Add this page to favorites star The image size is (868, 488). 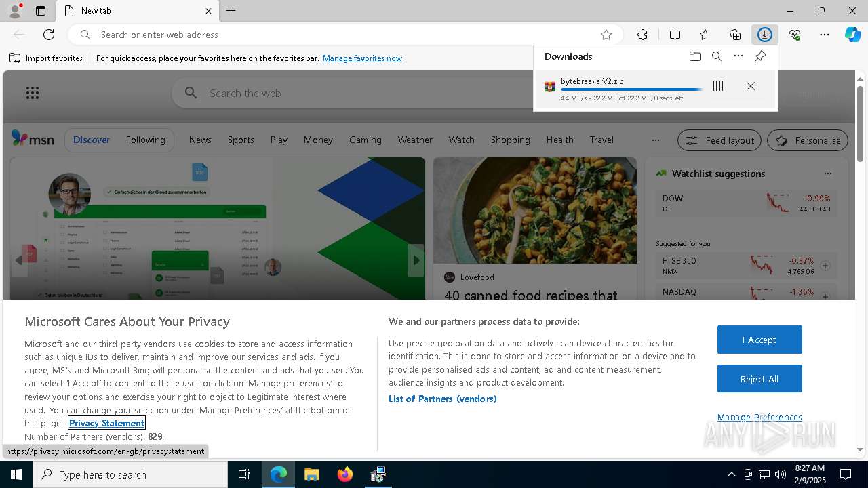pyautogui.click(x=606, y=35)
